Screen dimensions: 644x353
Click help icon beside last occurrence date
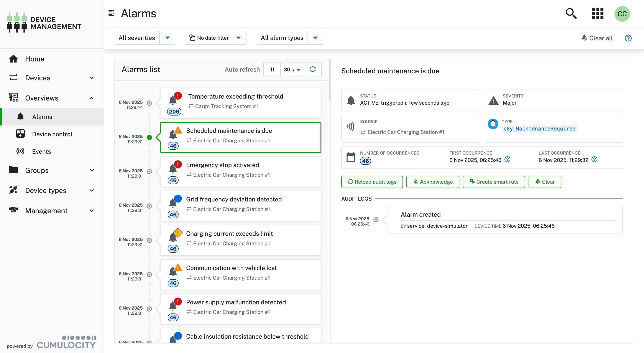(595, 159)
